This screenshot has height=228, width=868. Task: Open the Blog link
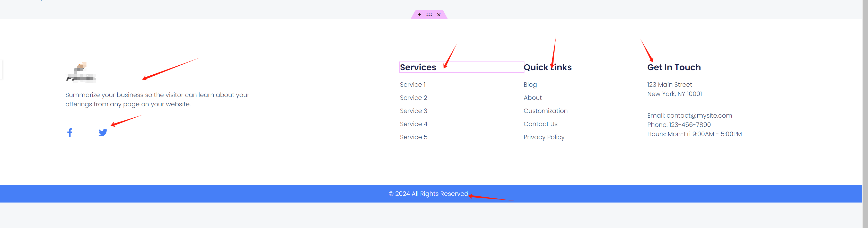(x=530, y=84)
